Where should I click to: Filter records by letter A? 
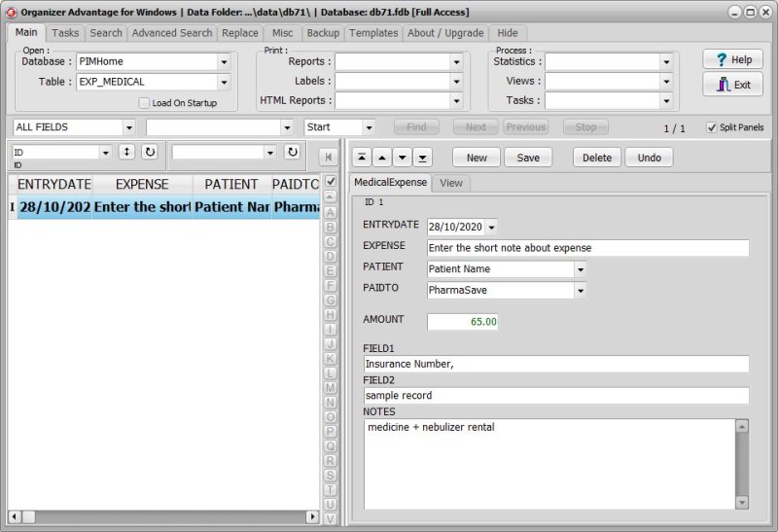330,212
